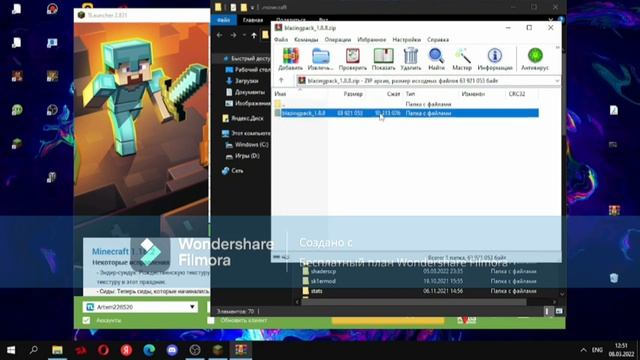Viewport: 640px width, 360px height.
Task: Select Быстрый доступ in Explorer sidebar
Action: tap(247, 58)
